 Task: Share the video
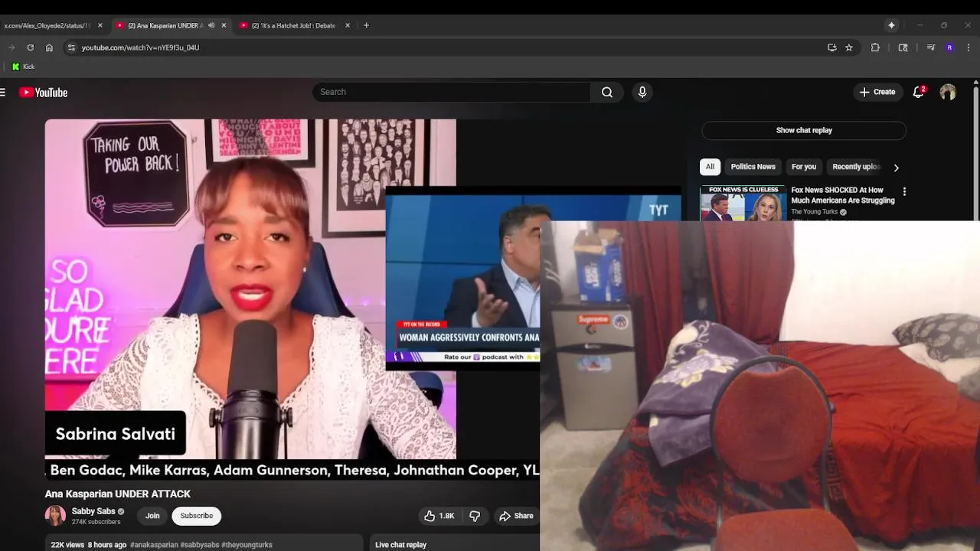516,516
